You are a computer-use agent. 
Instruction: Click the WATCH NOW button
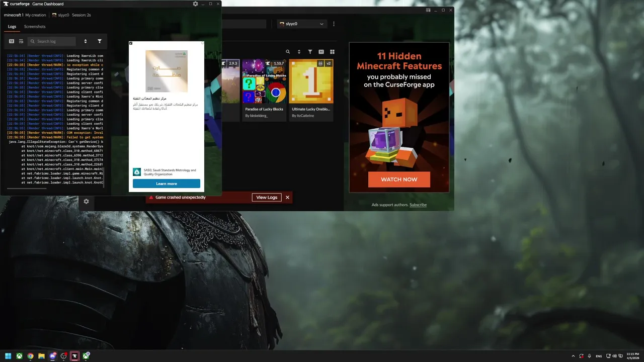pyautogui.click(x=399, y=179)
